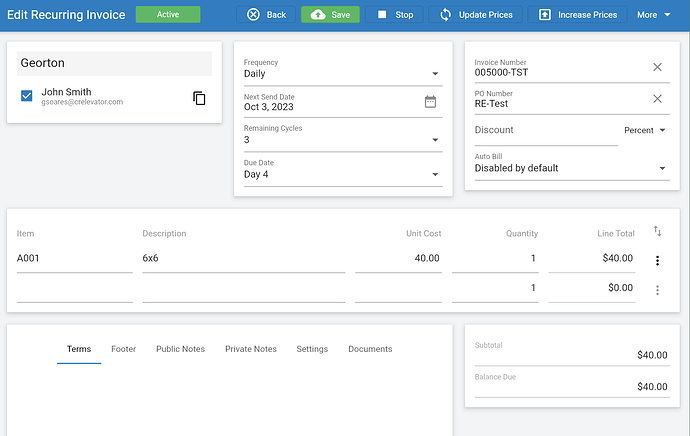Copy John Smith's email with copy icon
This screenshot has height=436, width=690.
point(199,98)
